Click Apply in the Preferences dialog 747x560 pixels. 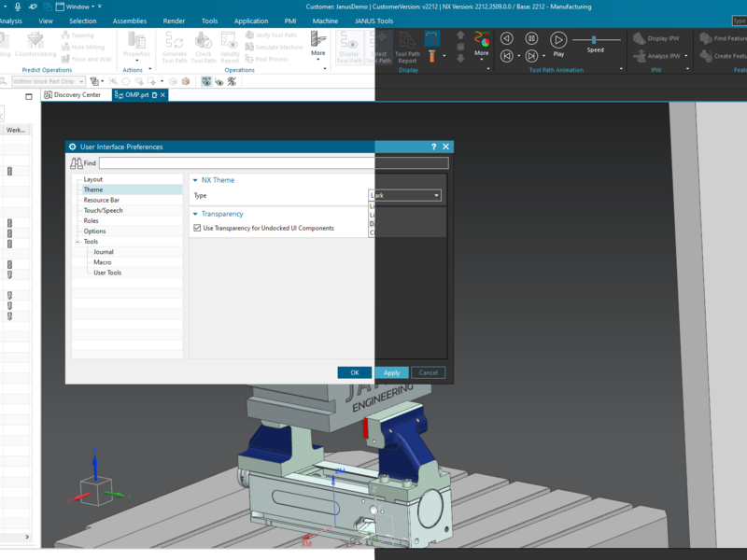[391, 372]
